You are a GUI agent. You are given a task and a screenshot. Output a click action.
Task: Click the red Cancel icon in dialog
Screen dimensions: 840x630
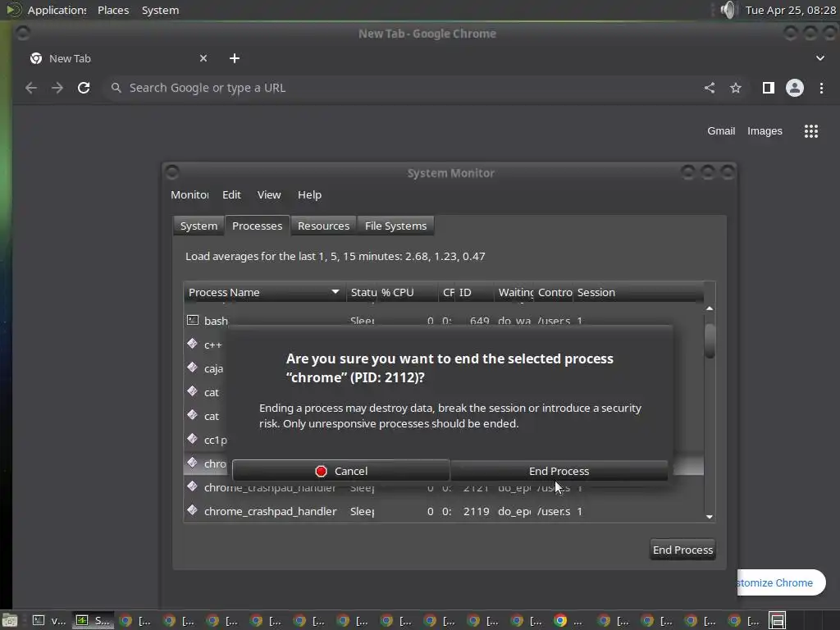[x=321, y=471]
